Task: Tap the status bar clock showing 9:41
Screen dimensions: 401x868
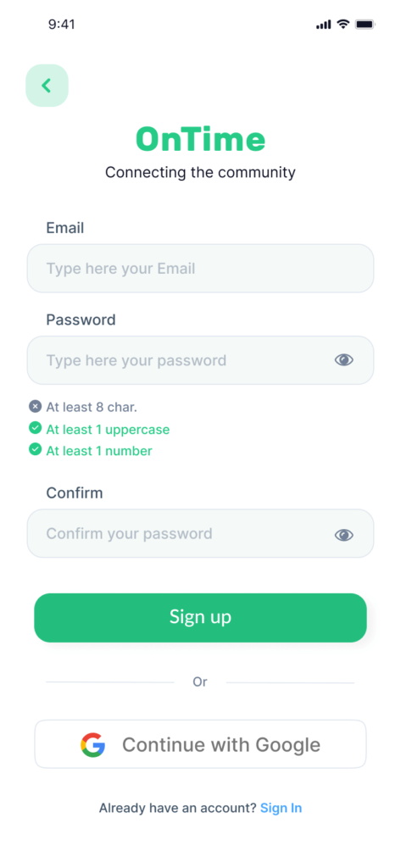Action: (x=62, y=25)
